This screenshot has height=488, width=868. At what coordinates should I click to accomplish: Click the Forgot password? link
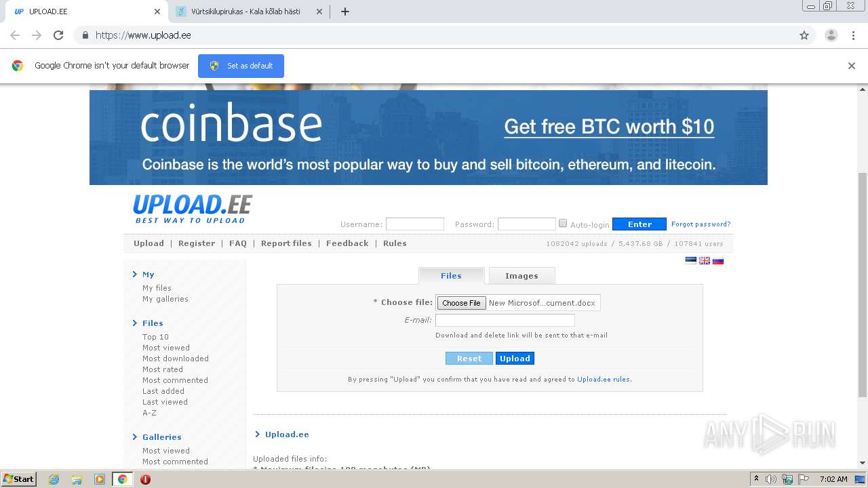click(701, 224)
